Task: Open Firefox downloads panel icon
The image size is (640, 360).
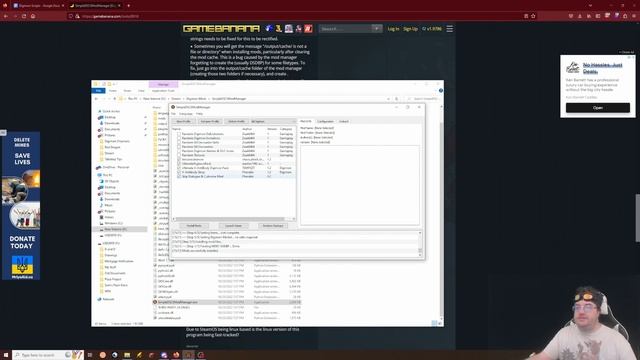Action: point(580,16)
